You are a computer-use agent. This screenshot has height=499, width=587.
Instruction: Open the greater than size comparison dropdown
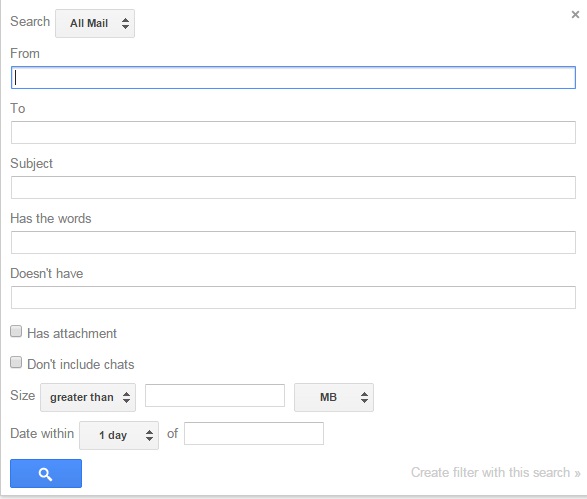[88, 397]
